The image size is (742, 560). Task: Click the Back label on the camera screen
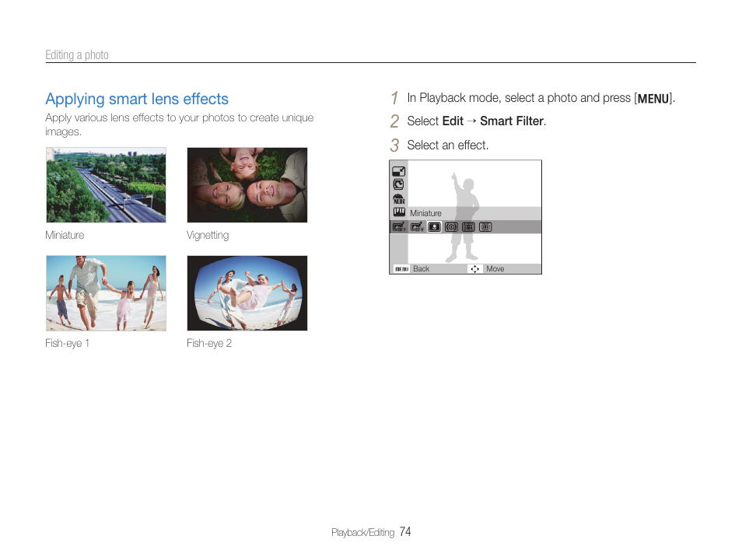coord(421,269)
